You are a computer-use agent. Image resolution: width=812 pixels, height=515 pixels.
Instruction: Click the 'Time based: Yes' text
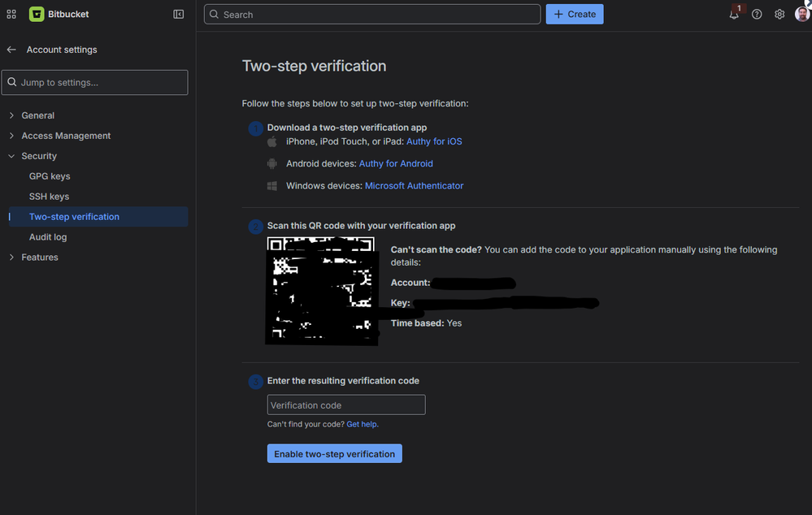426,323
